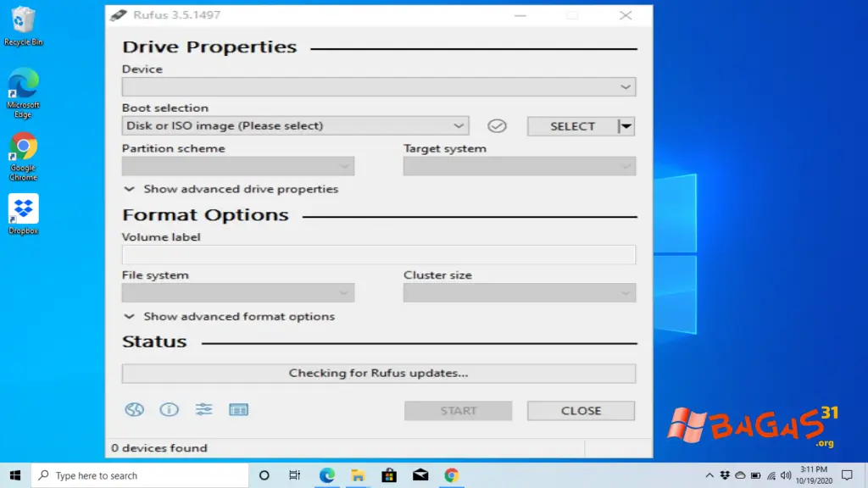The height and width of the screenshot is (488, 868).
Task: Open Microsoft Store from the taskbar
Action: click(389, 475)
